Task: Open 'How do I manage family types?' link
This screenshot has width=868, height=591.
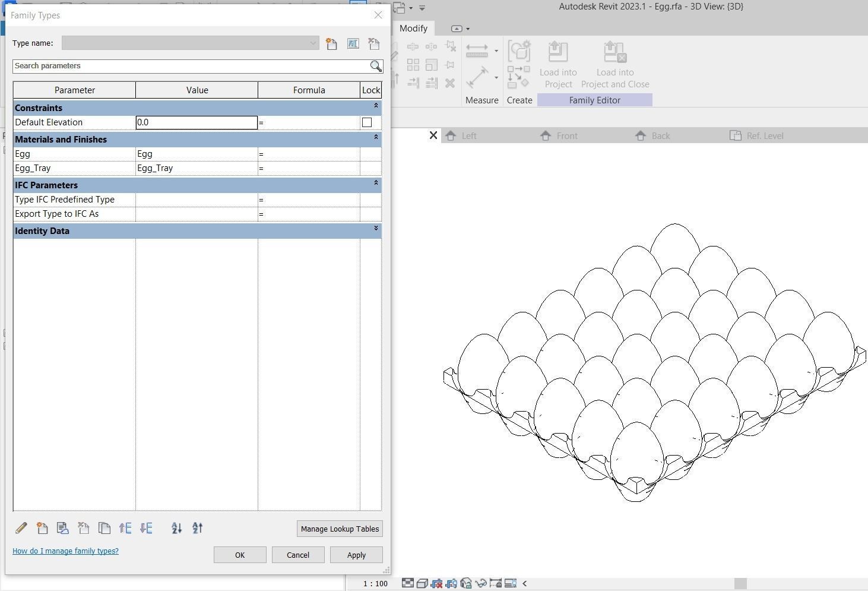Action: [x=65, y=551]
